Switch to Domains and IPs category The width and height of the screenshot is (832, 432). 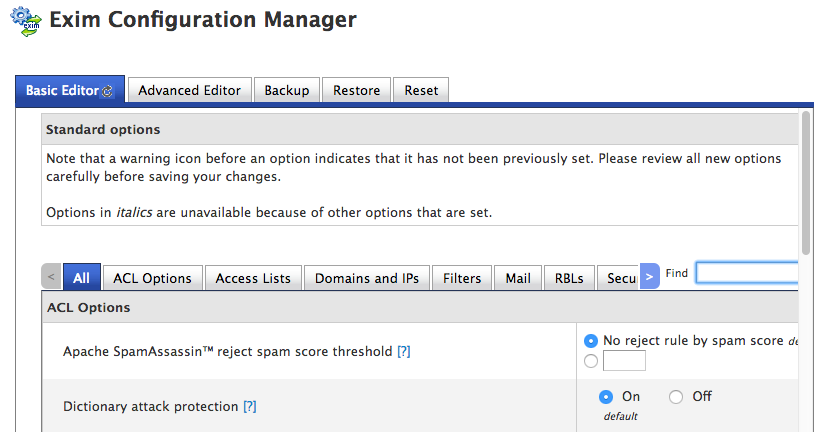366,278
